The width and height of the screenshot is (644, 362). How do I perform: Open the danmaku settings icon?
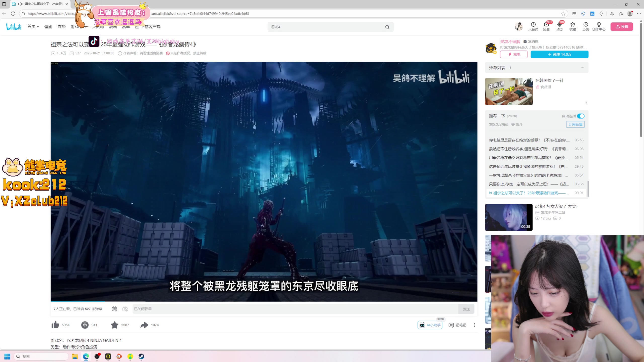125,309
